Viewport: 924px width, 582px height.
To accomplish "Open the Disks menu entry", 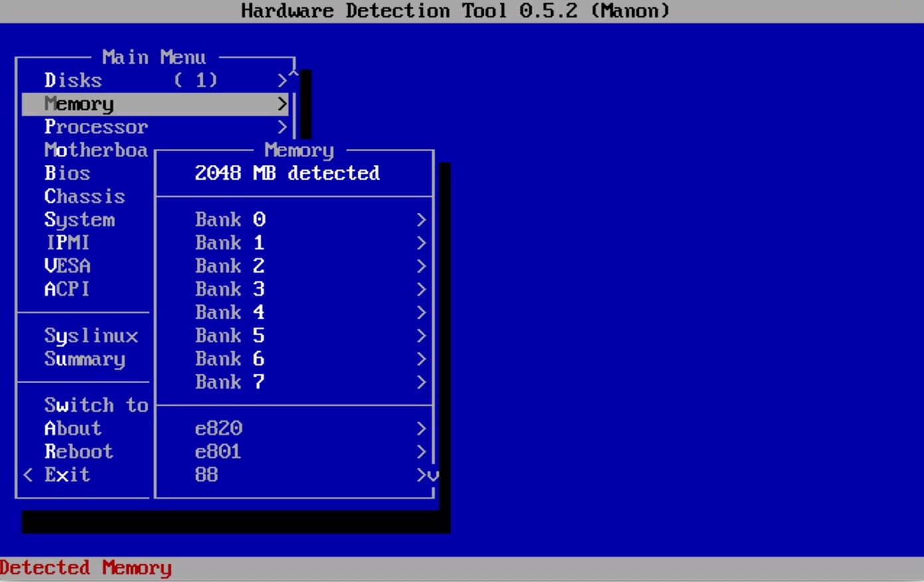I will pos(73,80).
